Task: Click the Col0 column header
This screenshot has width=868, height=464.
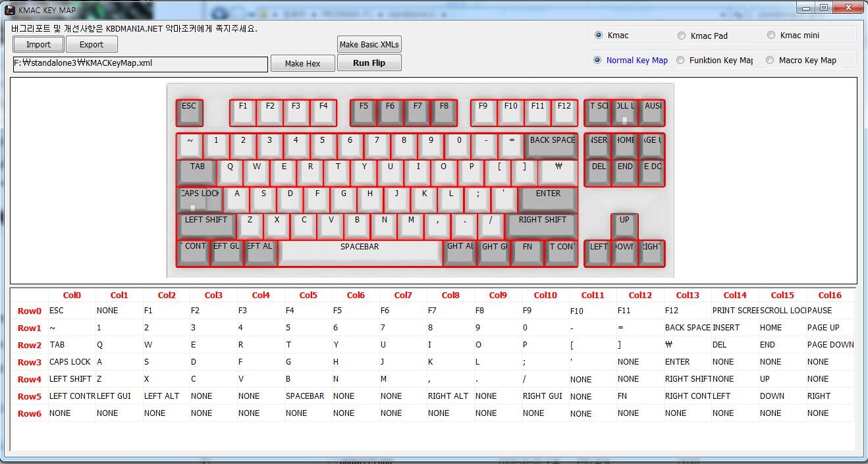Action: 72,296
